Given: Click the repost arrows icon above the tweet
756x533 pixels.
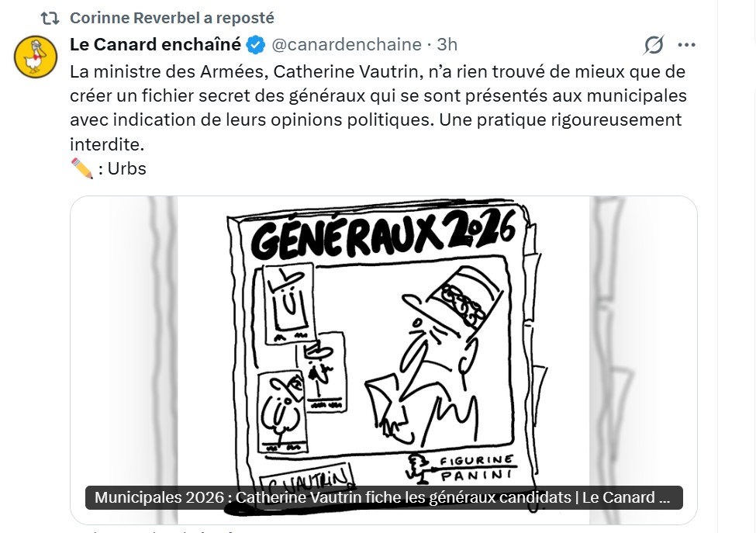Looking at the screenshot, I should [x=50, y=19].
